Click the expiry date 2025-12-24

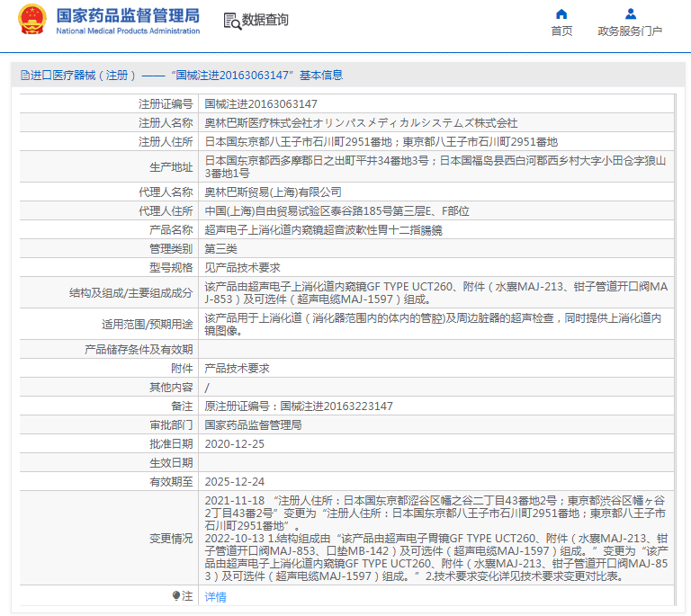click(x=235, y=482)
